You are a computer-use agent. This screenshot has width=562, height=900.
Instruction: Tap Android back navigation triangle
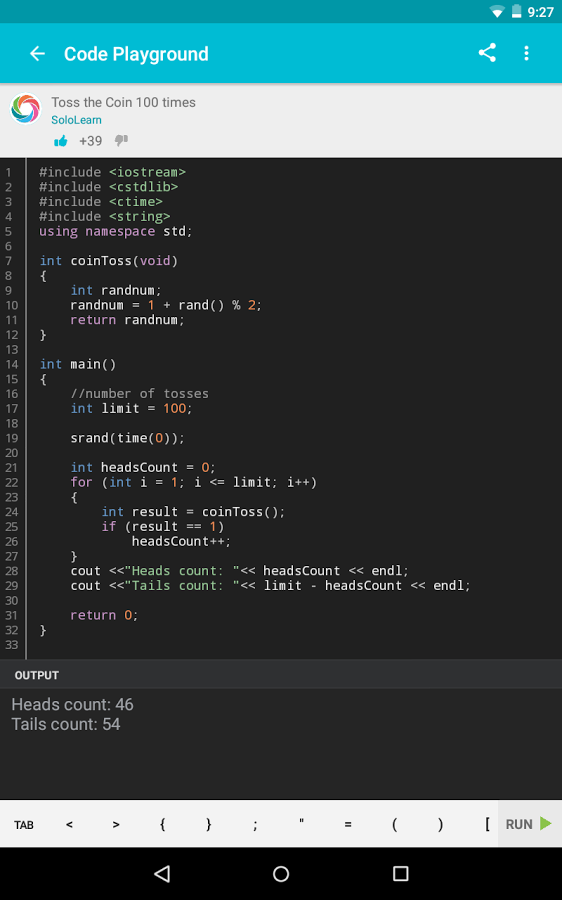pyautogui.click(x=162, y=874)
